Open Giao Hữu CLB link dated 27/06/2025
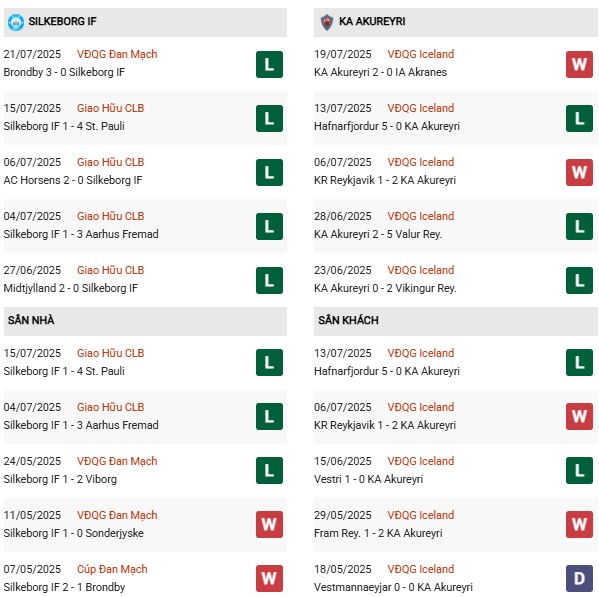The image size is (599, 597). point(110,270)
